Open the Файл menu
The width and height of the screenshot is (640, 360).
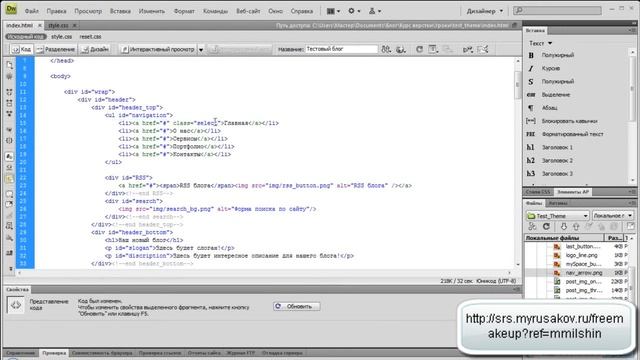click(x=32, y=11)
